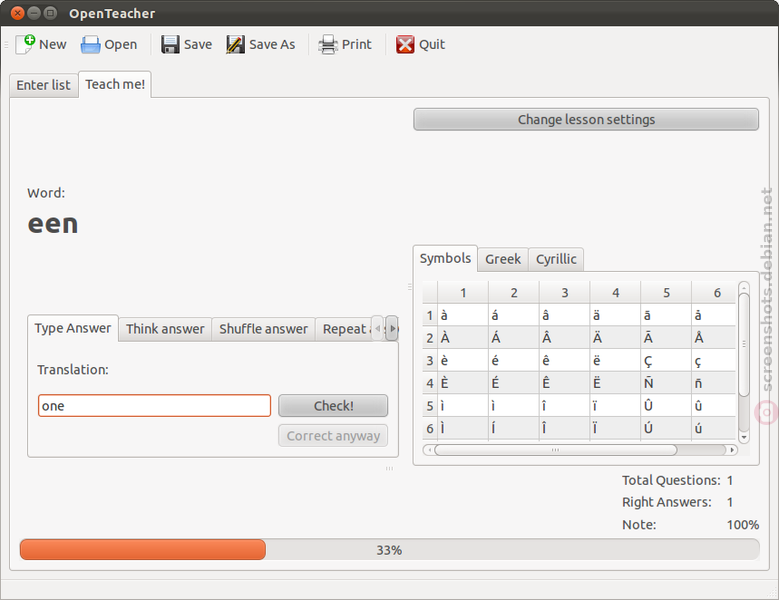Insert symbol î from row 5

pos(565,406)
